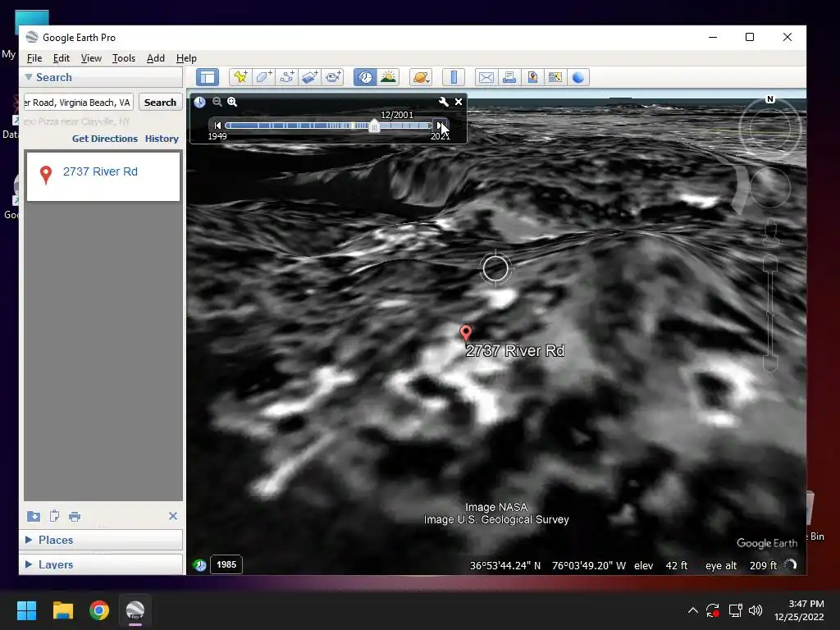Open Windows Start menu
This screenshot has width=840, height=630.
(26, 610)
